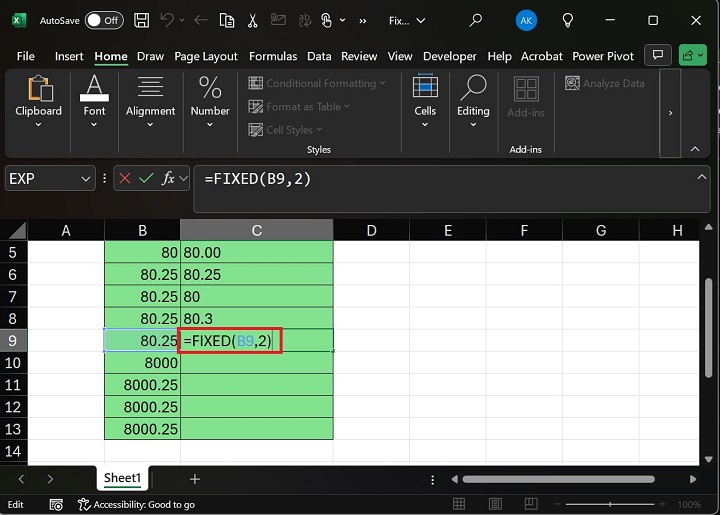
Task: Open the Search magnifier in title bar
Action: tap(476, 20)
